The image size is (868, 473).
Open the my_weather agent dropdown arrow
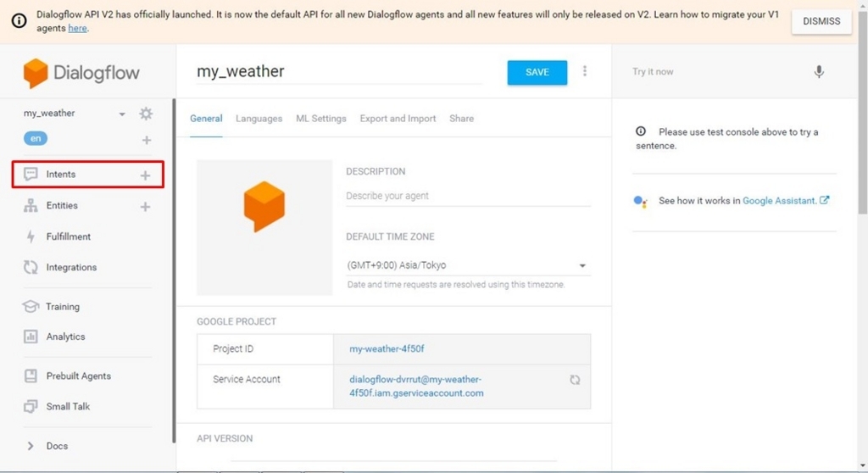click(122, 114)
